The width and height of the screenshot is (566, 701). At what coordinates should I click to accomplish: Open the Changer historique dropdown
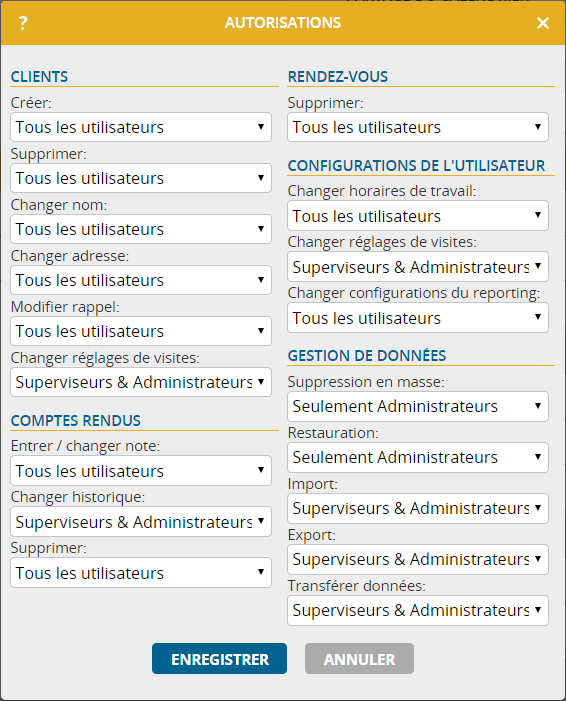click(141, 521)
